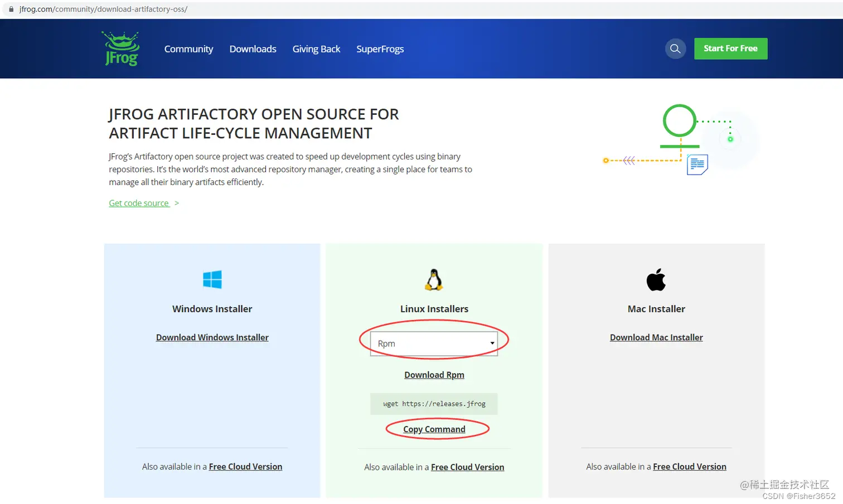Click the JFrog logo in the header
Viewport: 843px width, 504px height.
pos(120,49)
